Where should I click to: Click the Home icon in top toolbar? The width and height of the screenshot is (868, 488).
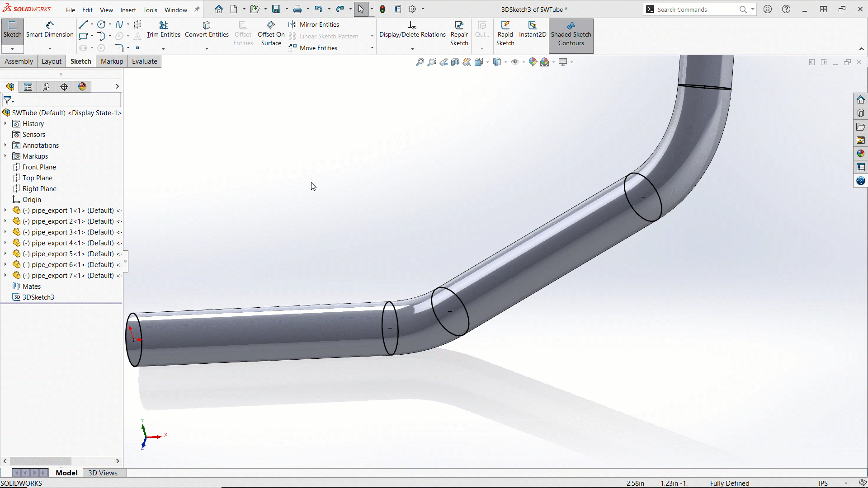(x=219, y=9)
